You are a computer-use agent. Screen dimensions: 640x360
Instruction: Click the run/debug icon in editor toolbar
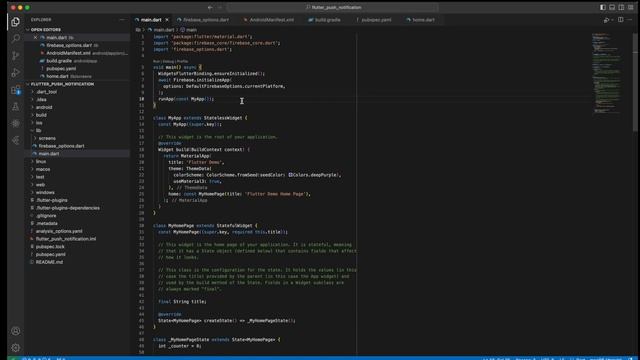click(607, 20)
